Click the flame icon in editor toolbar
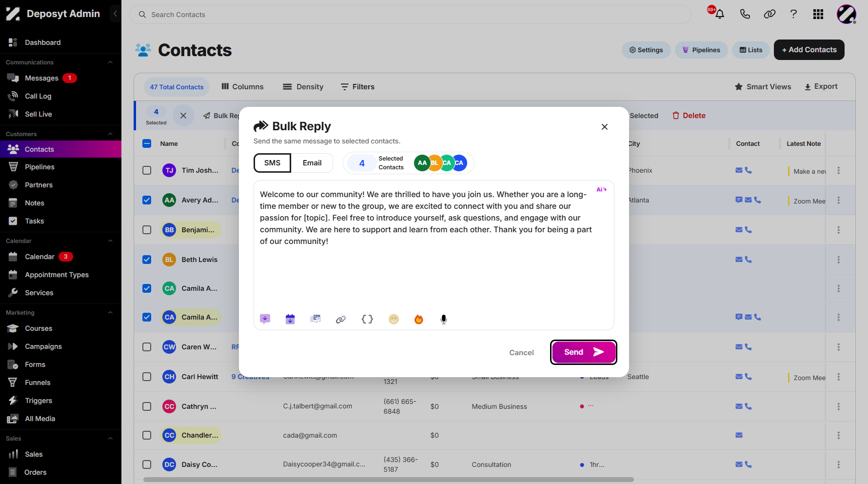 tap(418, 319)
